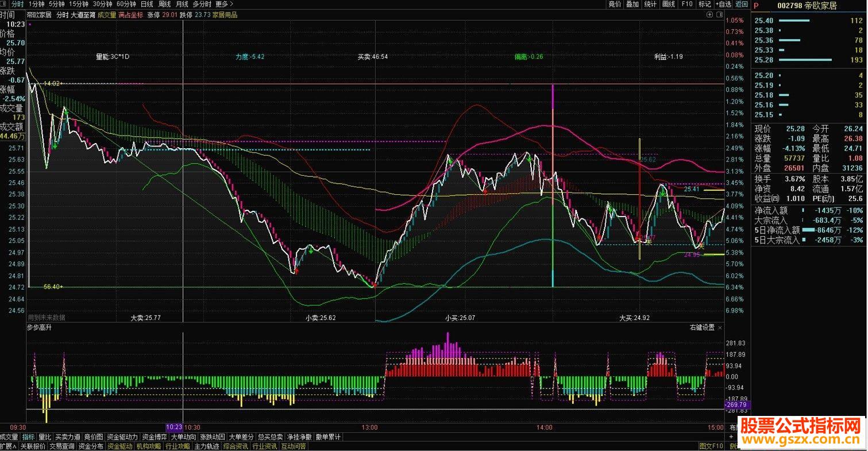Click the 叠加 overlay button

pyautogui.click(x=632, y=4)
